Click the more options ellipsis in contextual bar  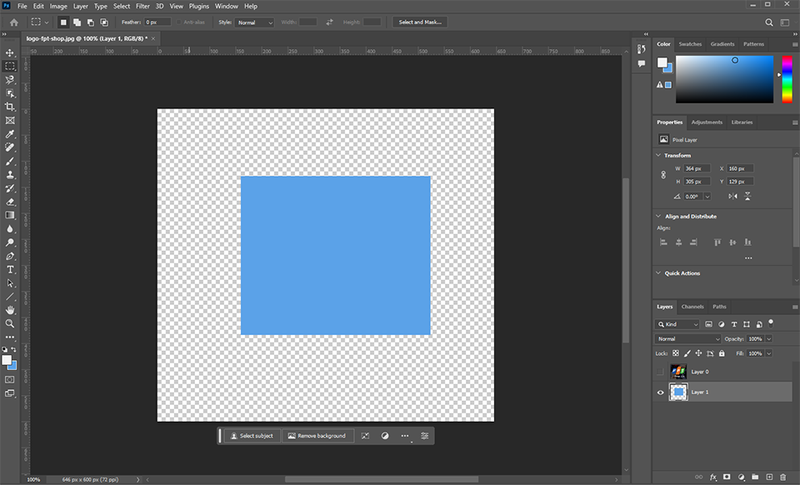[405, 436]
